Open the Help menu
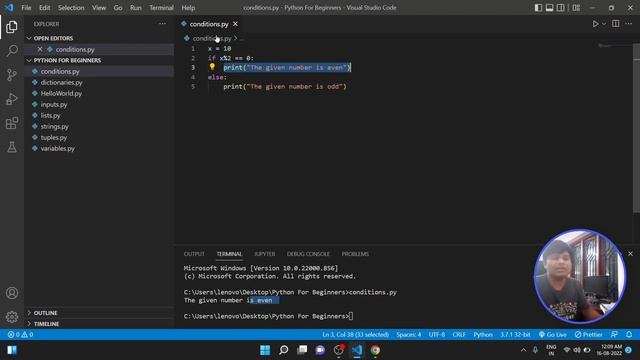640x360 pixels. pyautogui.click(x=188, y=8)
